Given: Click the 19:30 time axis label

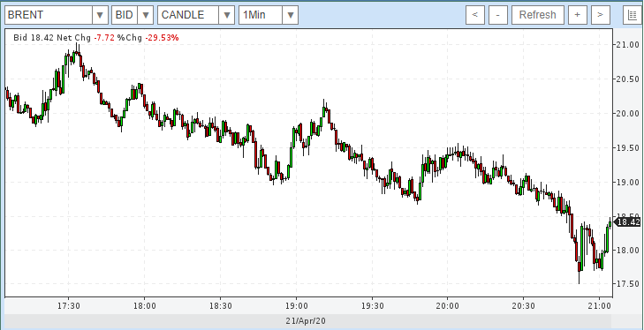Looking at the screenshot, I should [x=372, y=306].
